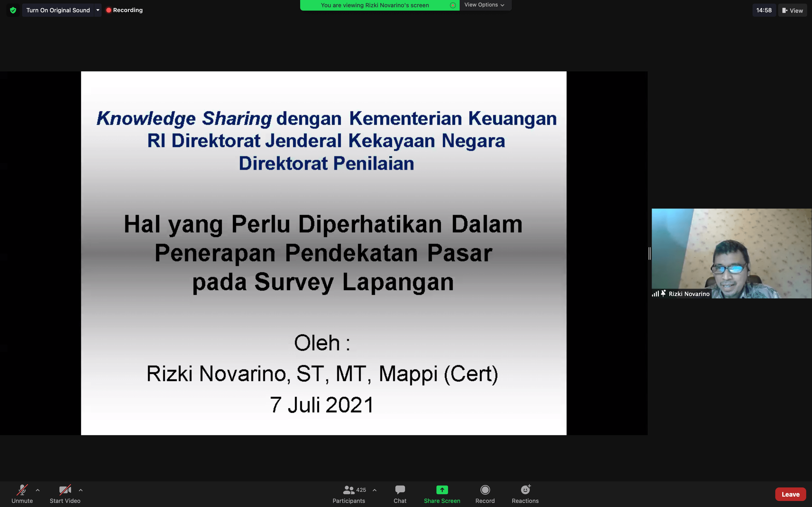This screenshot has width=812, height=507.
Task: Open the View Options dropdown
Action: (x=484, y=5)
